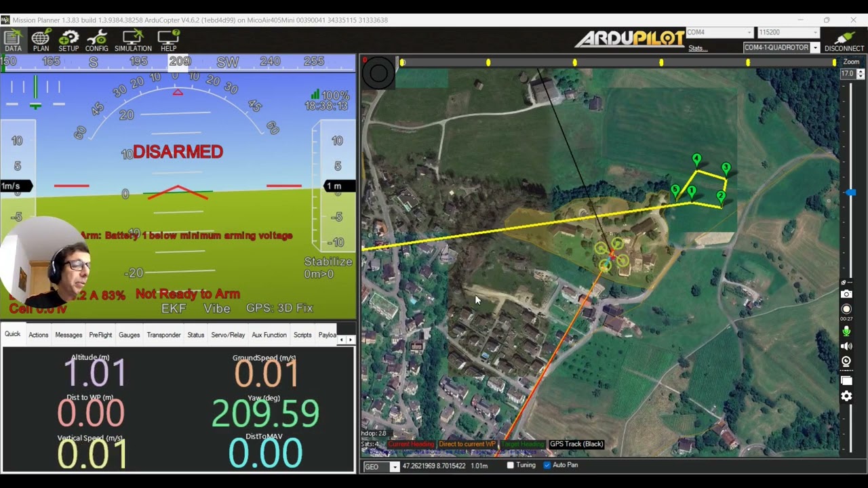Image resolution: width=868 pixels, height=488 pixels.
Task: Toggle the speaker audio icon
Action: [846, 346]
